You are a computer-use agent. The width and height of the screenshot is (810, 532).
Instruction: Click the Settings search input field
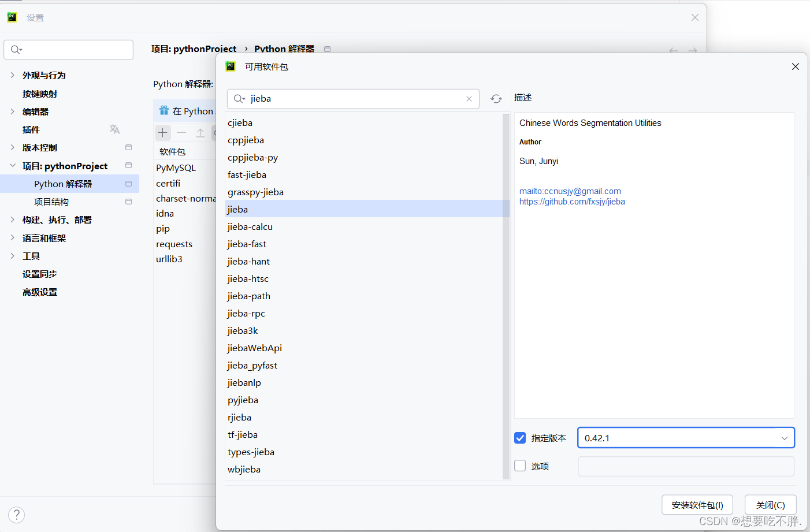(x=69, y=50)
